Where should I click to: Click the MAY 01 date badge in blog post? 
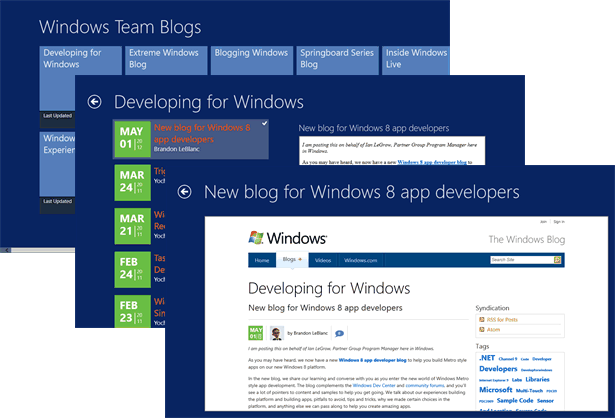point(256,333)
